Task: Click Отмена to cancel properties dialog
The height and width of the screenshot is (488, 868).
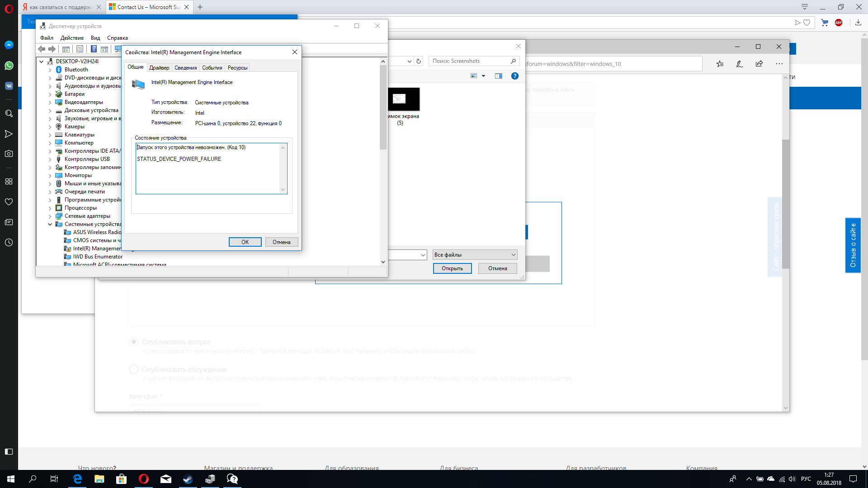Action: (x=281, y=241)
